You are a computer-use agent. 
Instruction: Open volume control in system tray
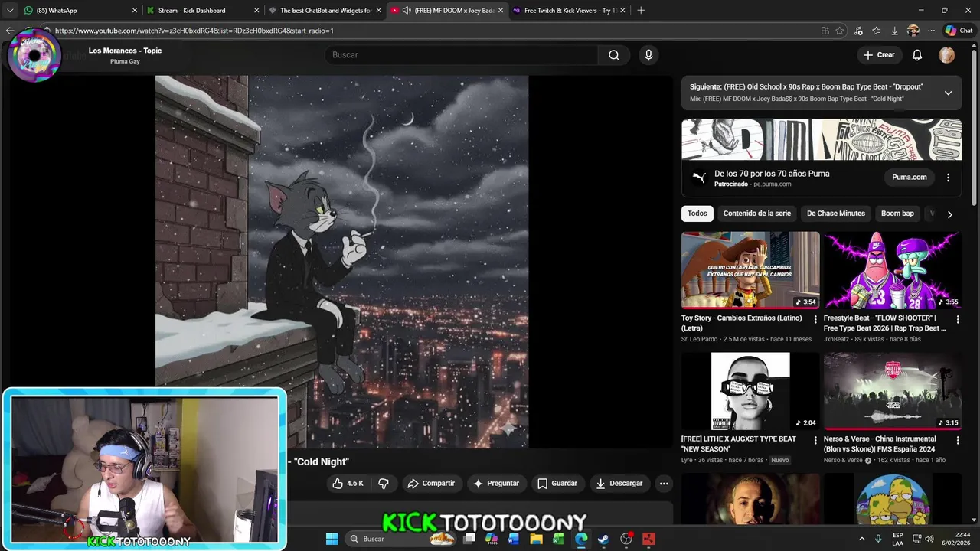point(929,539)
